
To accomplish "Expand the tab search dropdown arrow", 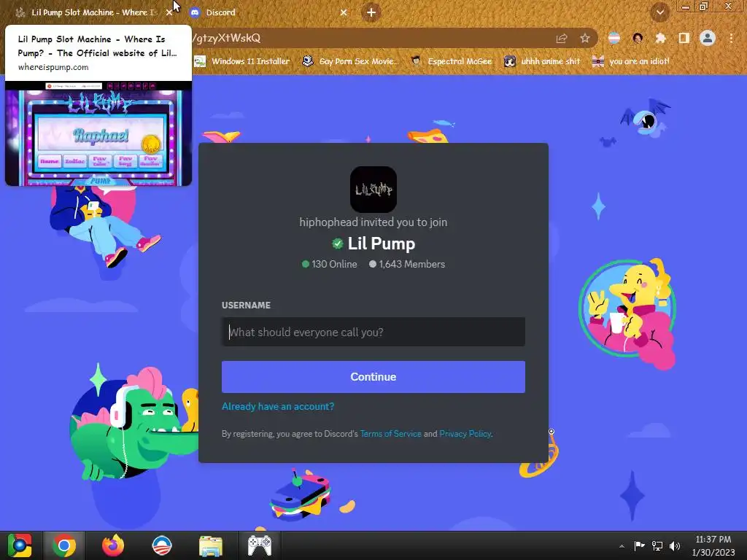I will (x=659, y=12).
